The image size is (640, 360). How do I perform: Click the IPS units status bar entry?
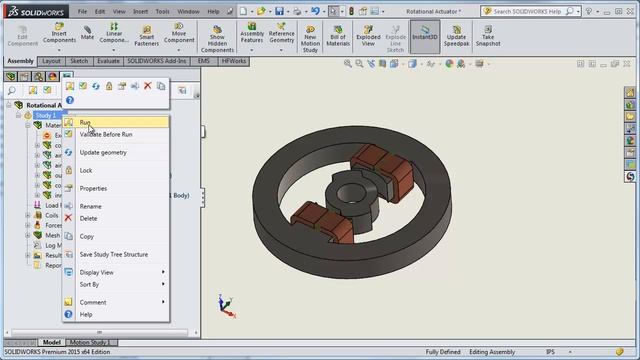[551, 352]
